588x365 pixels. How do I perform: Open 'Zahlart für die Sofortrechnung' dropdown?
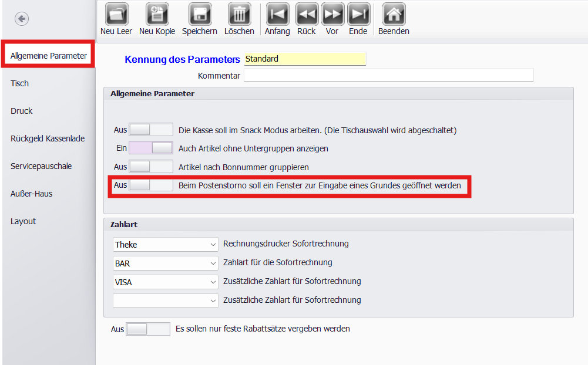pos(166,263)
